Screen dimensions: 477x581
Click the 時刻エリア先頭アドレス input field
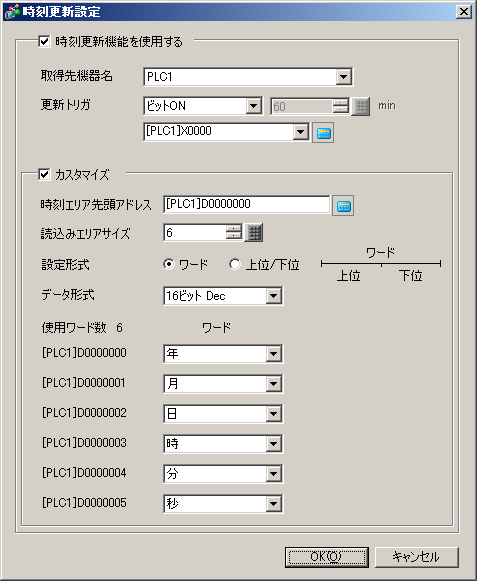click(246, 205)
